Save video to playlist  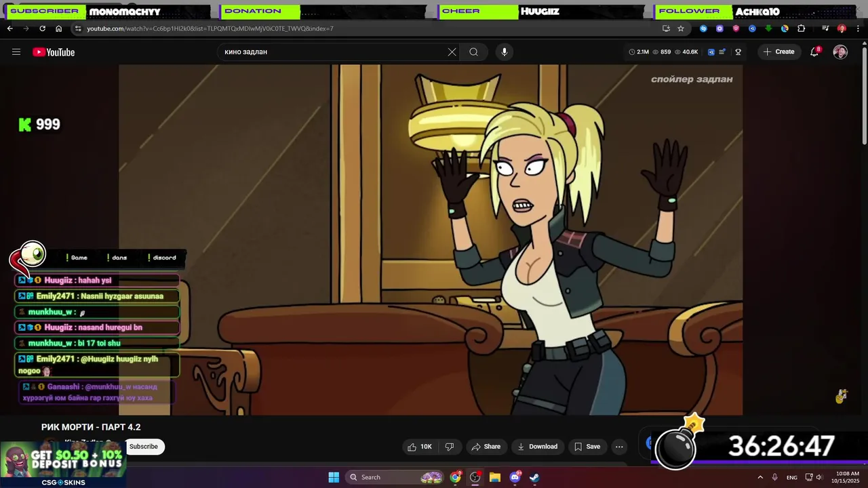click(x=587, y=447)
